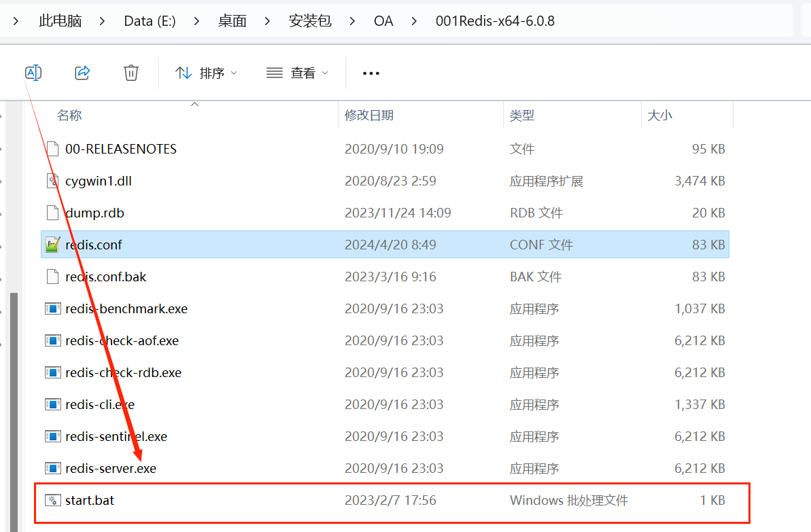The image size is (811, 532).
Task: Click the Rename icon in toolbar
Action: click(x=33, y=73)
